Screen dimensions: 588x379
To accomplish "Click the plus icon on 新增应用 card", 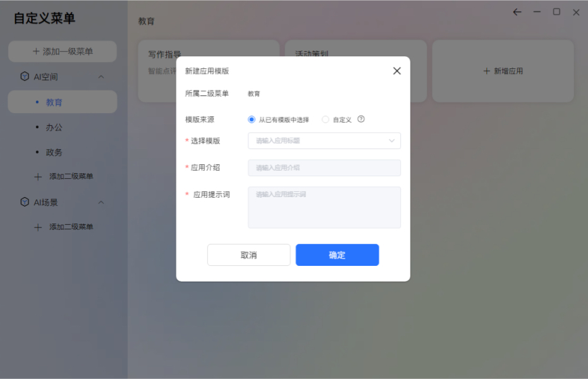I will [486, 71].
